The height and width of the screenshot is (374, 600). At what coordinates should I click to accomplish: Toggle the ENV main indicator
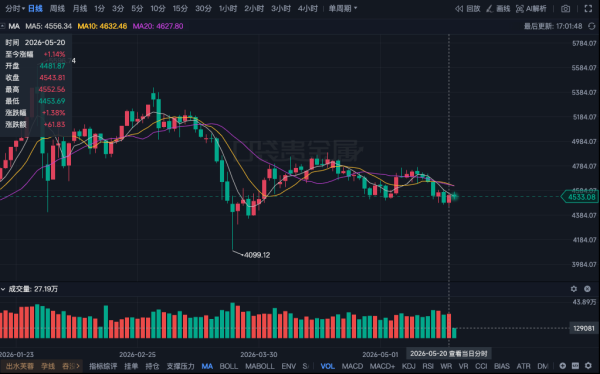pyautogui.click(x=289, y=366)
